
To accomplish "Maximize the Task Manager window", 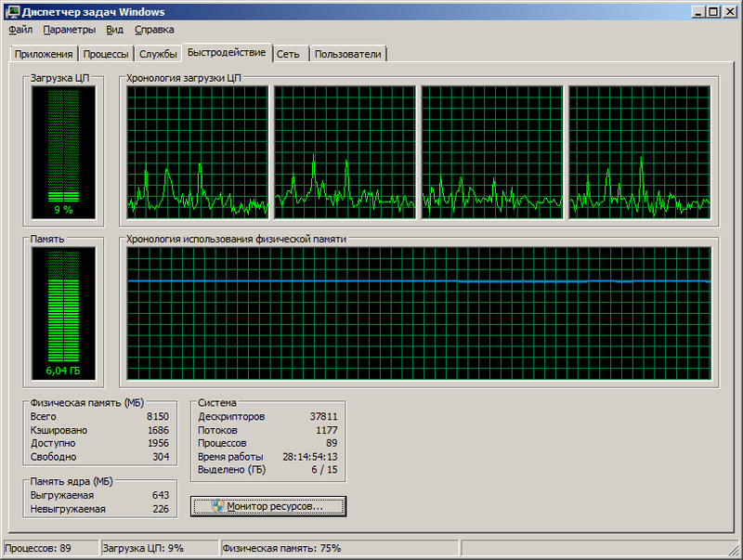I will (x=711, y=12).
